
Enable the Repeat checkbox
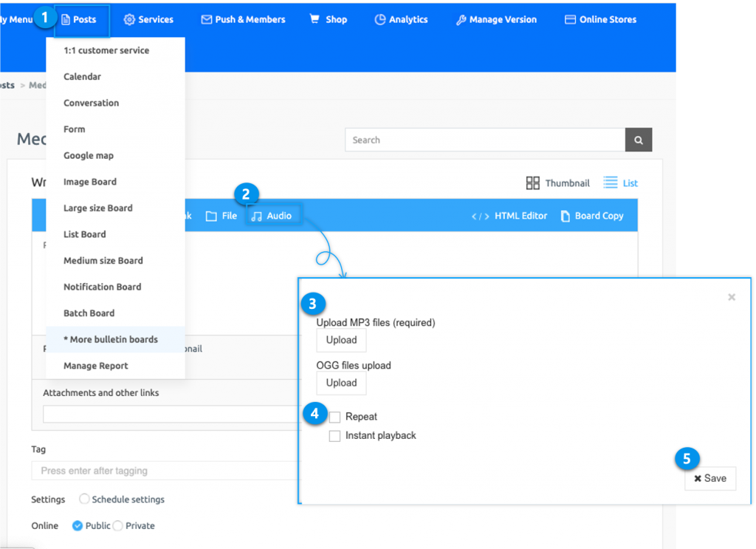(334, 417)
